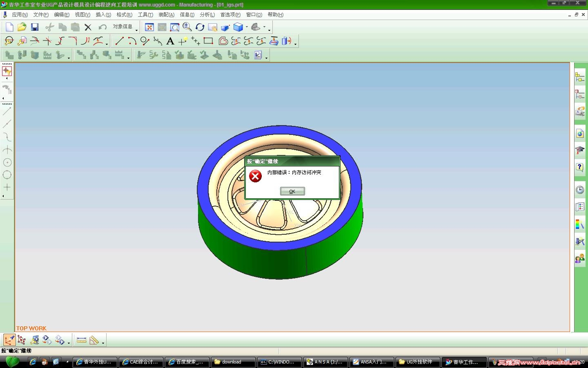The image size is (588, 368).
Task: Open a part with the Open folder icon
Action: 22,27
